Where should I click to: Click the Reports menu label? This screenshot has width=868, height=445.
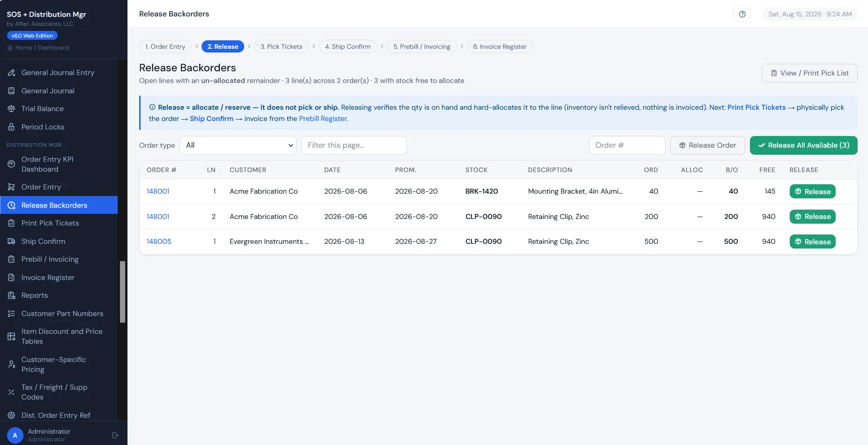pos(35,295)
